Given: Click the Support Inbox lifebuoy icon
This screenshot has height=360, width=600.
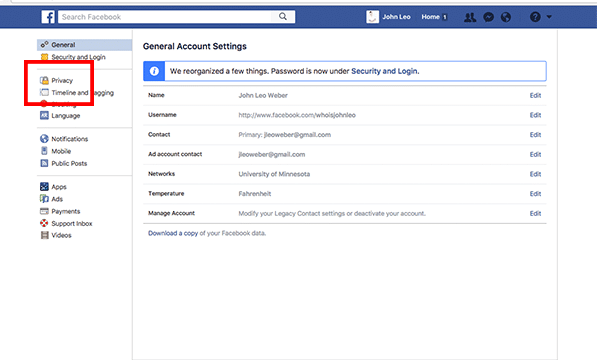Looking at the screenshot, I should pos(44,223).
